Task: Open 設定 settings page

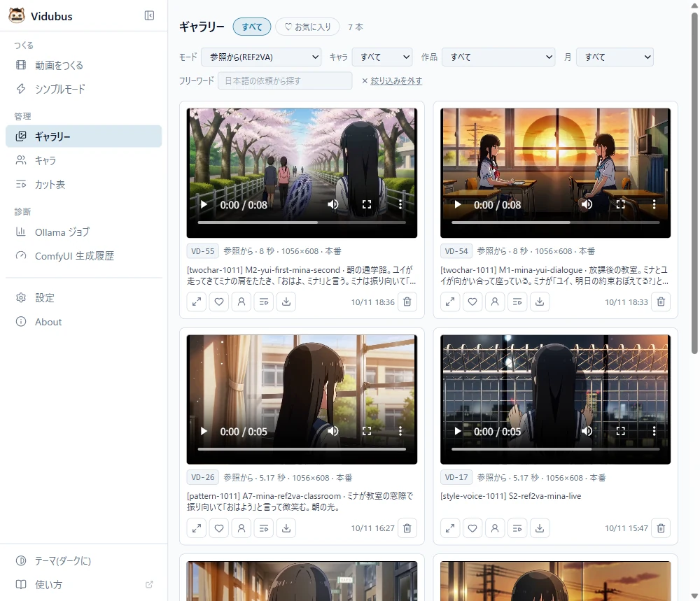Action: (x=84, y=297)
